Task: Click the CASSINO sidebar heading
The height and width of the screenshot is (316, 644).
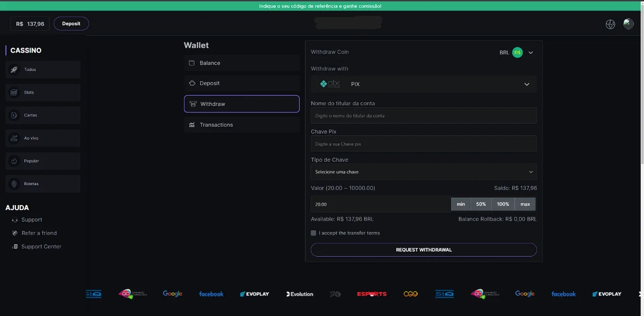Action: (26, 51)
